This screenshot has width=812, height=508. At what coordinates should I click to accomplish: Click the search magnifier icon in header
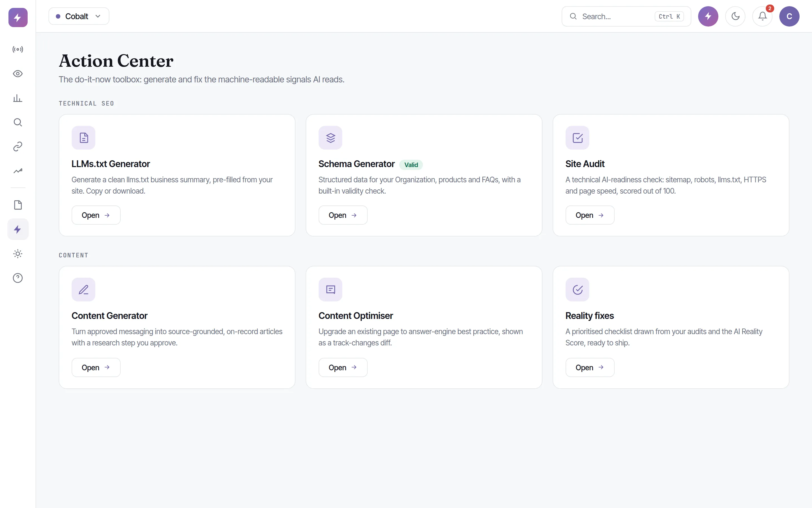point(573,16)
